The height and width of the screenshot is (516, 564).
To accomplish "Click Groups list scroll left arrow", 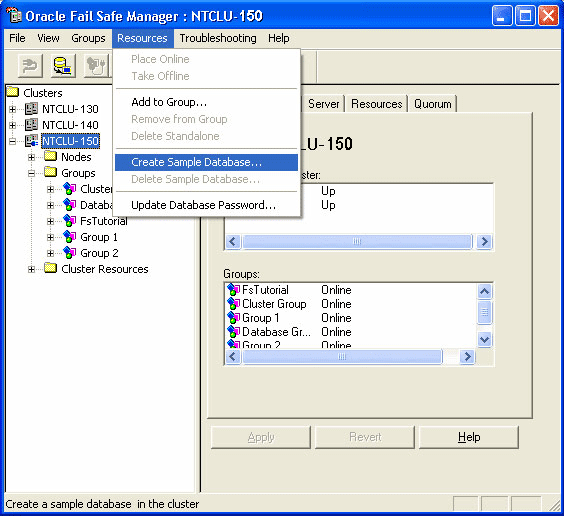I will click(233, 357).
